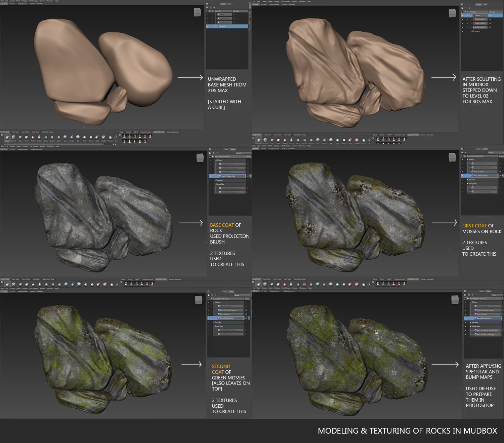Open the UVs & Maps menu in the sculpted rock window
Screen dimensions: 504x443
(x=286, y=1)
